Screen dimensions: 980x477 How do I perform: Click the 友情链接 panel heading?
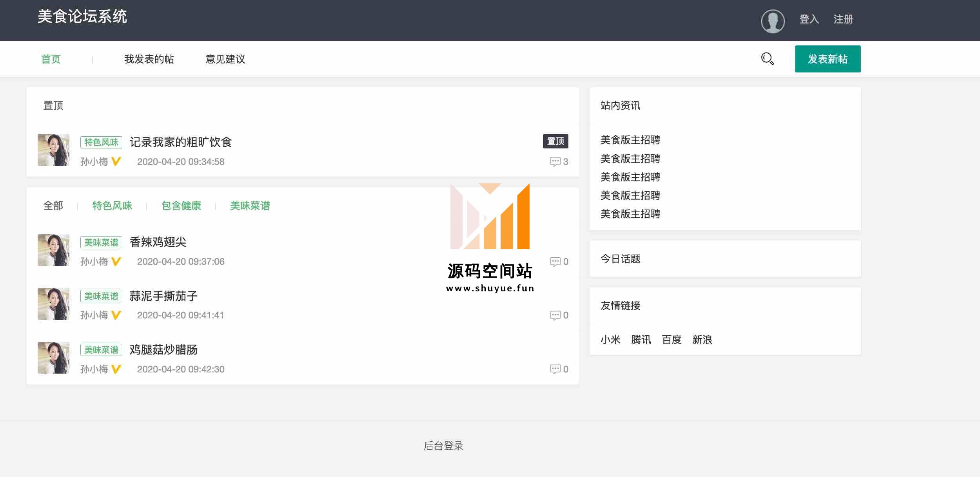pyautogui.click(x=620, y=305)
